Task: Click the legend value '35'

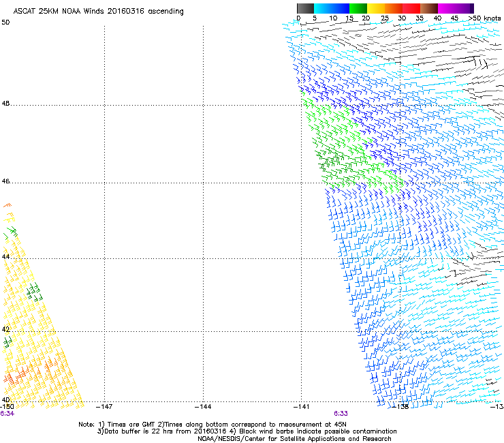Action: point(420,18)
